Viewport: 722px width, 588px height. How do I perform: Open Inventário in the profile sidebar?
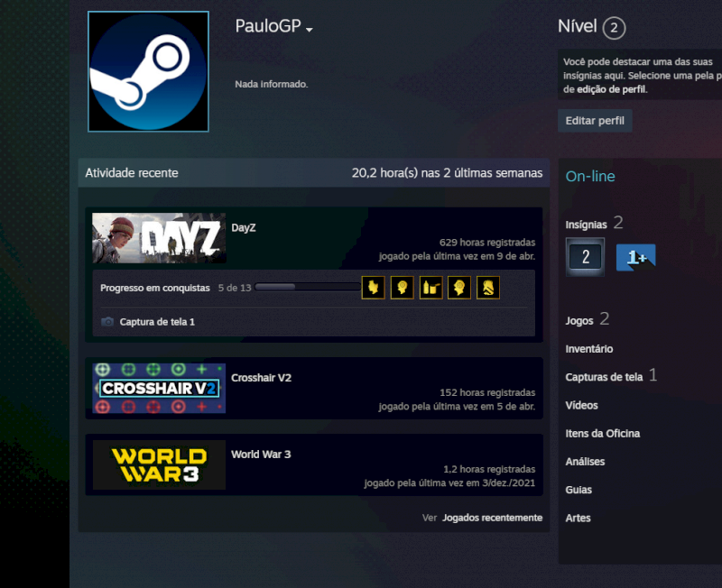point(588,349)
